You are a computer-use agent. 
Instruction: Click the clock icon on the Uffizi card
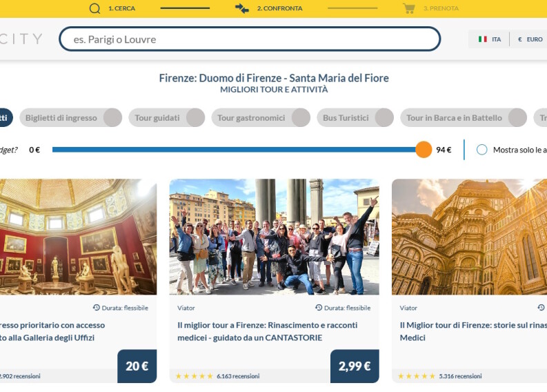pos(97,308)
